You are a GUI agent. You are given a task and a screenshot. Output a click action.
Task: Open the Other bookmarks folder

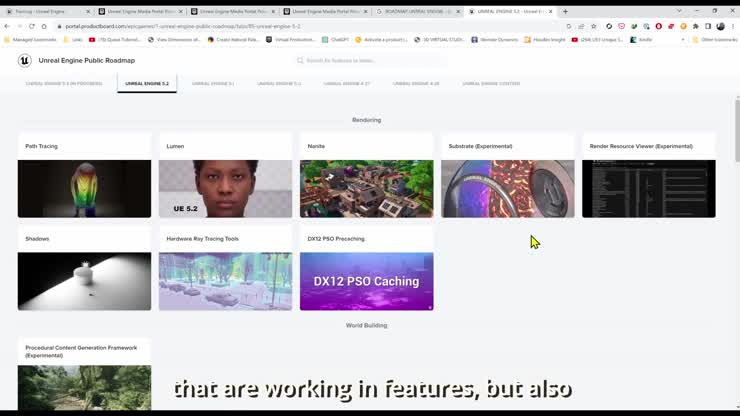[x=715, y=40]
